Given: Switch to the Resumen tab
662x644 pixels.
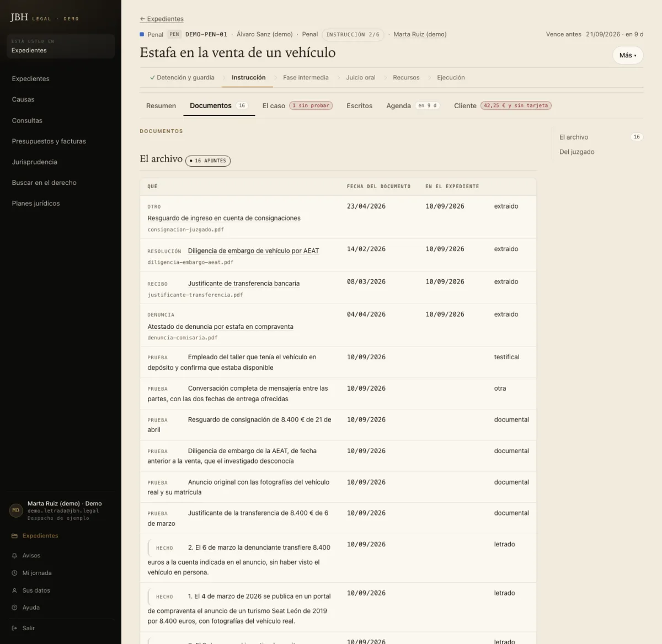Looking at the screenshot, I should click(161, 106).
